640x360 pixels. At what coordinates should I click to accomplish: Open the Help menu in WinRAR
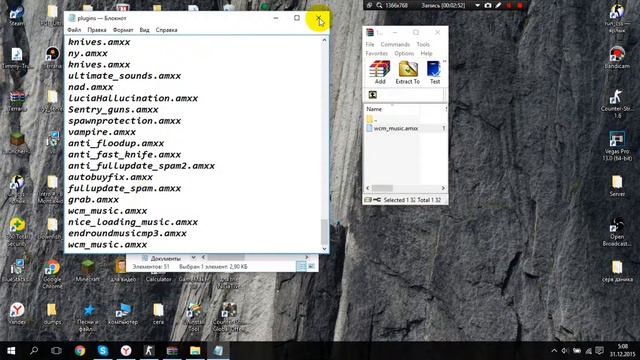[426, 53]
